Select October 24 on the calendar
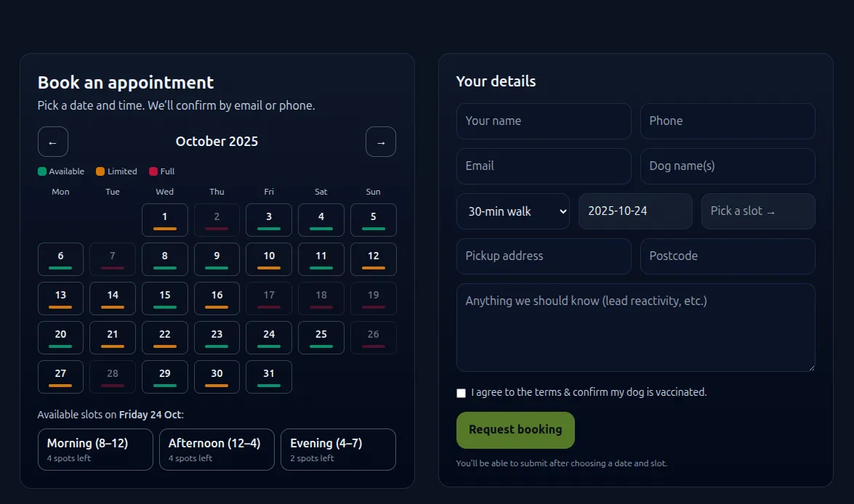Viewport: 854px width, 504px height. 269,338
